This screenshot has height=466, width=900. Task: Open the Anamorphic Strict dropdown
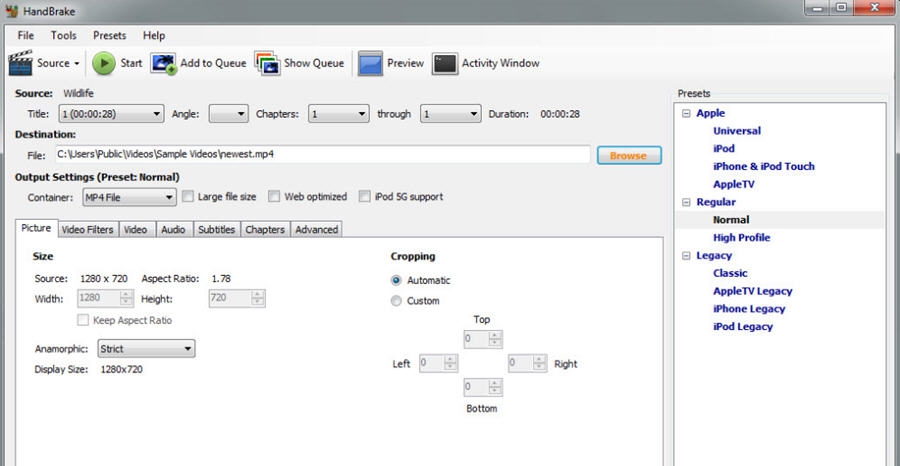(146, 349)
